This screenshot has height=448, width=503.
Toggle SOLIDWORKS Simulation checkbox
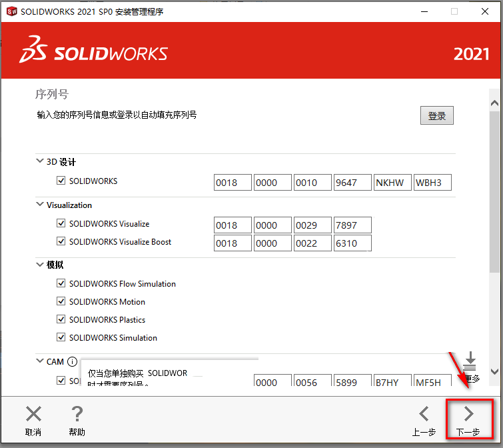[x=61, y=337]
